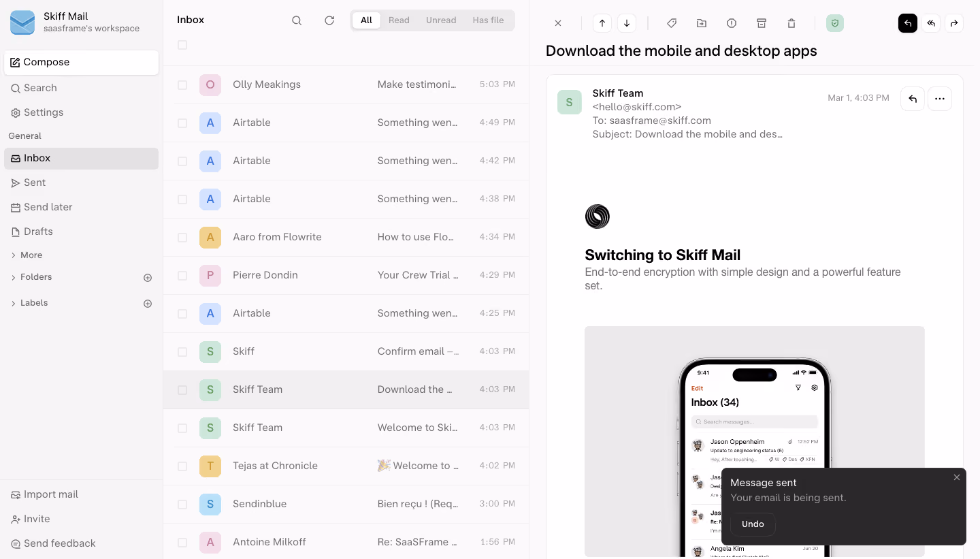Tick the Pierre Dondin email checkbox
The image size is (980, 559).
(x=182, y=276)
